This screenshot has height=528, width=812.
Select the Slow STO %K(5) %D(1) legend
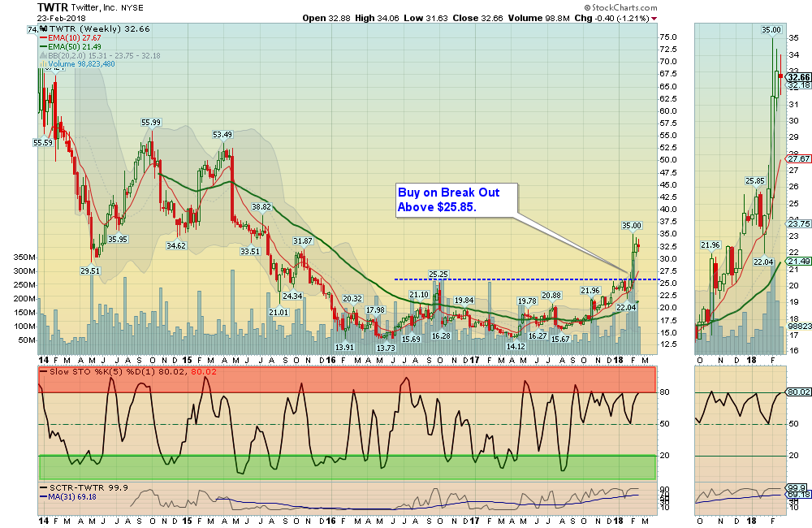[x=128, y=371]
